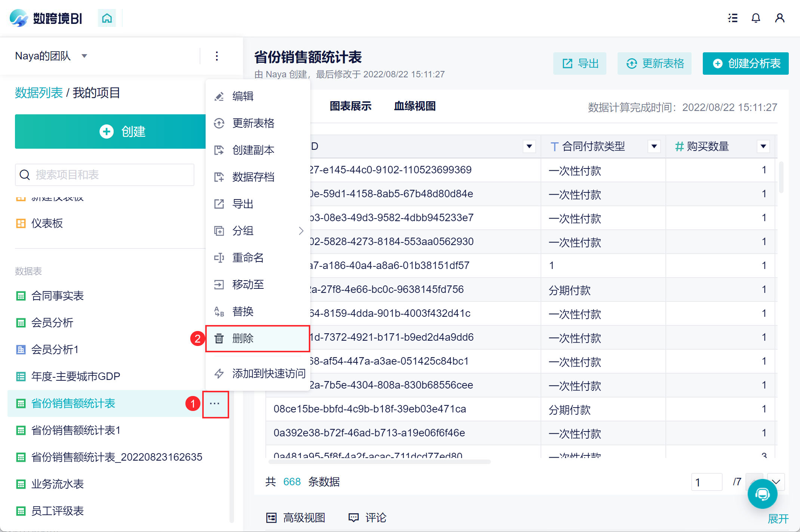Switch to the 血缘视图 tab

[415, 106]
